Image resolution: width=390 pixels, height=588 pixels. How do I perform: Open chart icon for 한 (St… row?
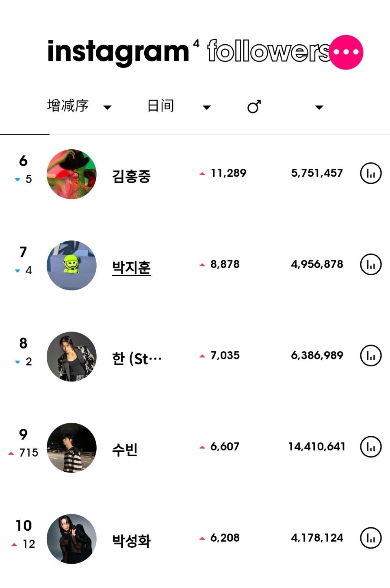point(370,356)
